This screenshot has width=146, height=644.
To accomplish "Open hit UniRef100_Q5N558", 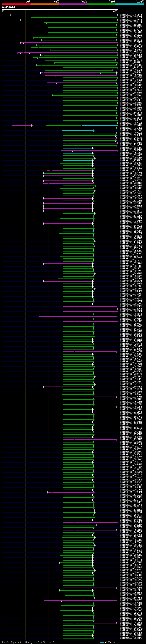I will (131, 77).
